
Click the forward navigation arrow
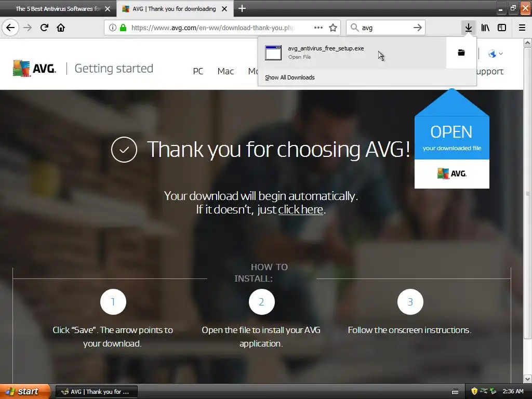28,28
